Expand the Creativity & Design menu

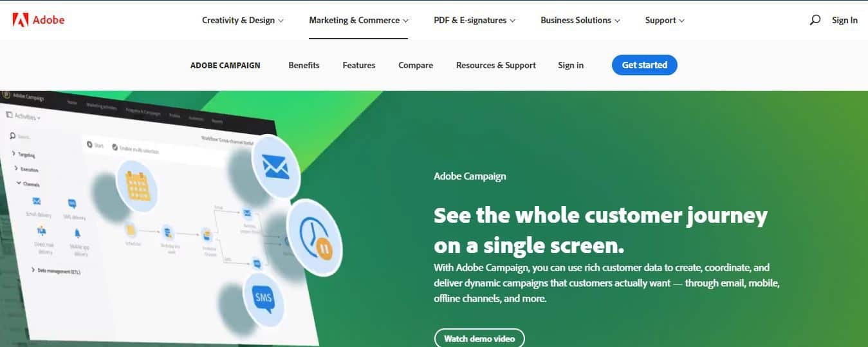pos(243,20)
